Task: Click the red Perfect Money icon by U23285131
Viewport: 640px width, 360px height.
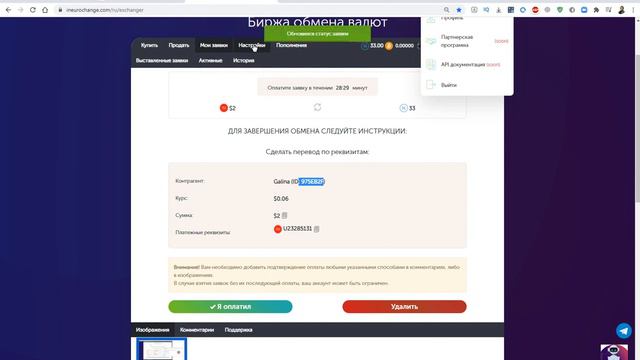Action: 278,229
